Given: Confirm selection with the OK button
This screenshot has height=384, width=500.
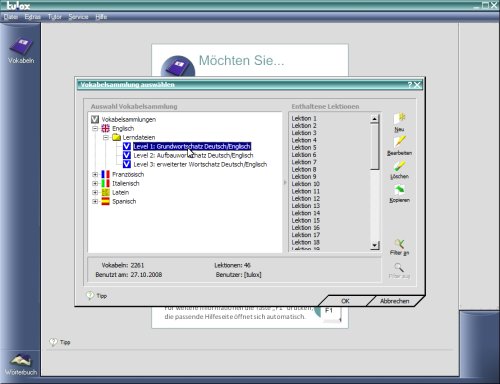Looking at the screenshot, I should point(346,301).
